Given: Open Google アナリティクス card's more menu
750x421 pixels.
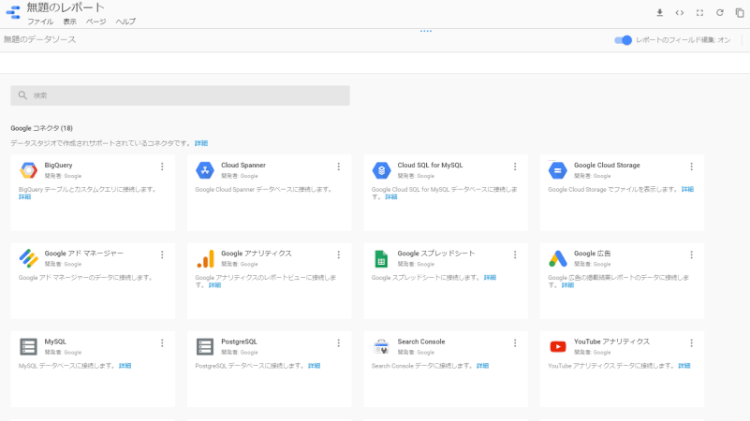Looking at the screenshot, I should click(339, 255).
